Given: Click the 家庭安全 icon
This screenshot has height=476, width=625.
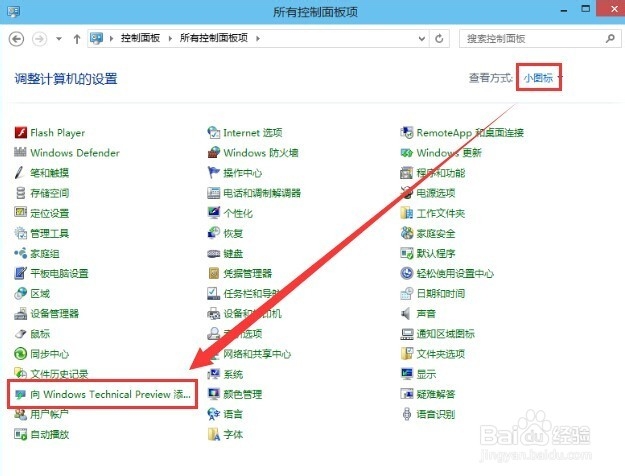Looking at the screenshot, I should 407,233.
